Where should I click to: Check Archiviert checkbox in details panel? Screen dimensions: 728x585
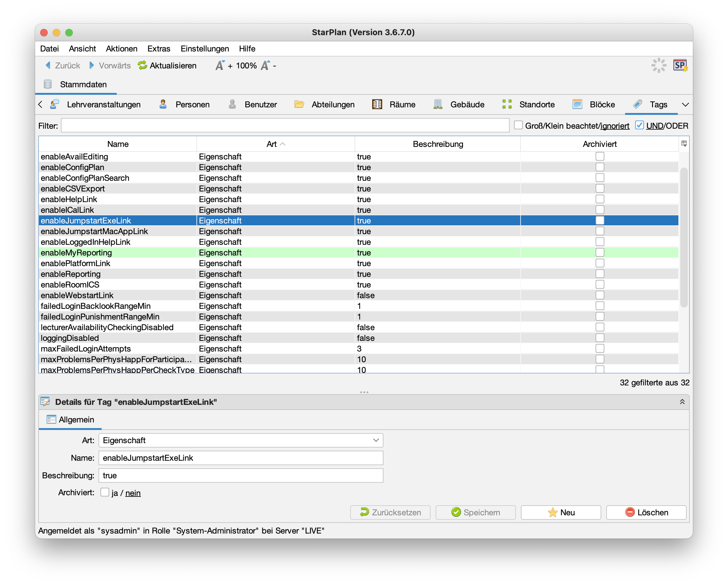[x=105, y=492]
